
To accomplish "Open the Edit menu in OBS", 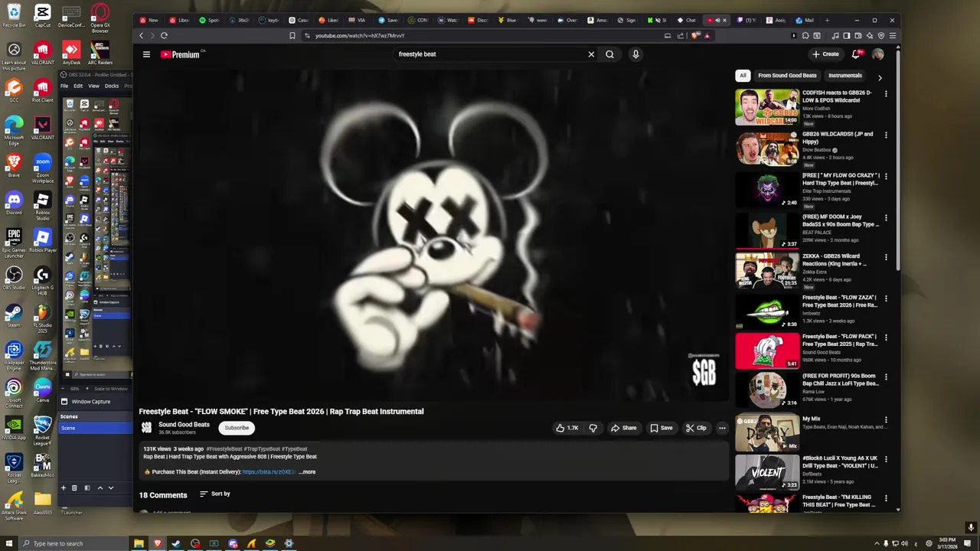I will point(78,86).
